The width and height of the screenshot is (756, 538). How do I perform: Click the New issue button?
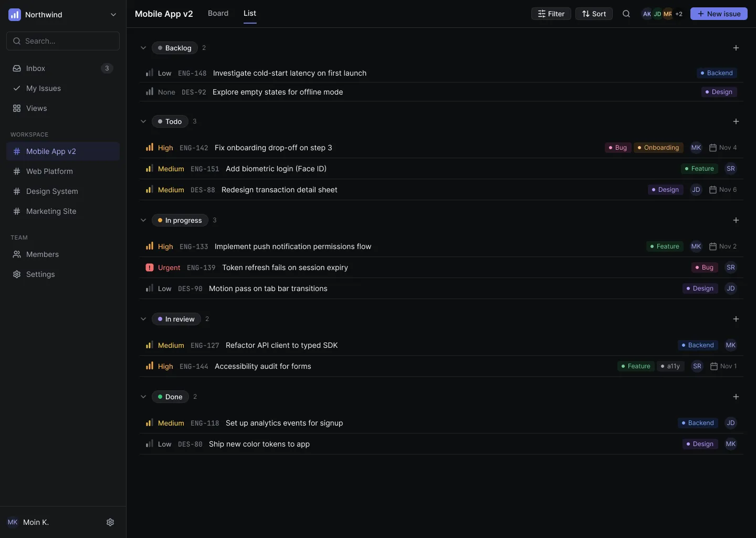pos(719,14)
